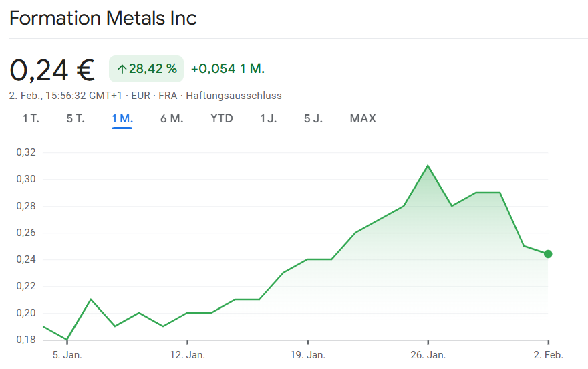Click the +0,054 1 M. change text
588x369 pixels.
coord(228,69)
